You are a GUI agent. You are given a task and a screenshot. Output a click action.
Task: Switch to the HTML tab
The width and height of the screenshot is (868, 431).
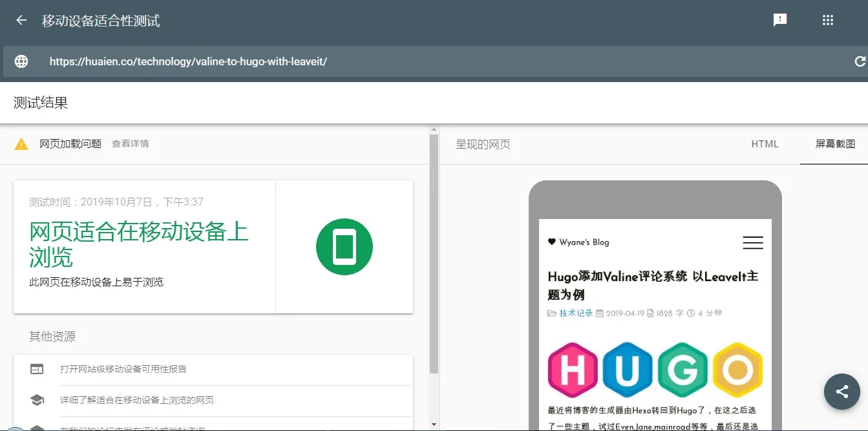tap(765, 144)
